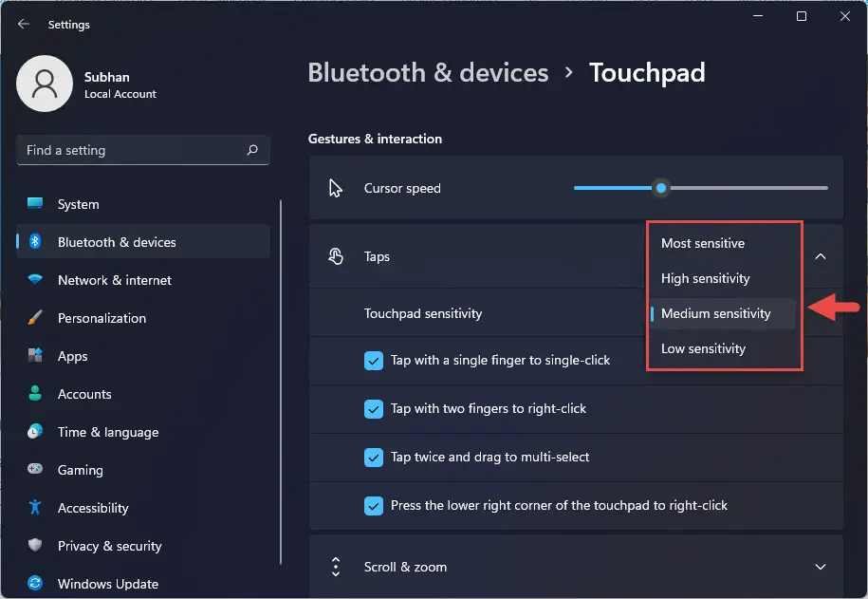Toggle Tap with two fingers checkbox
The image size is (868, 599).
click(x=374, y=409)
